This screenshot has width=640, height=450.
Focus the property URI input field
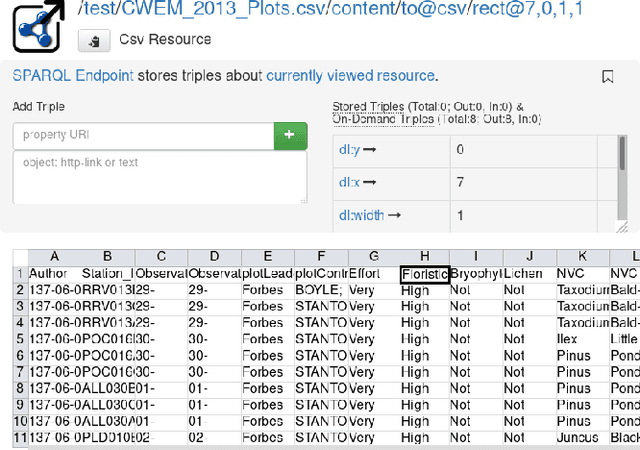click(x=143, y=135)
